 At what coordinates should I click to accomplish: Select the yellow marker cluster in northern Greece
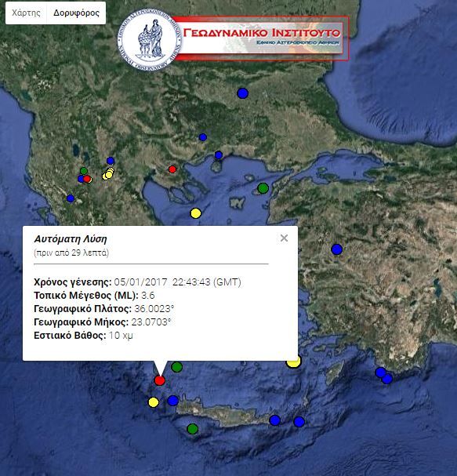(108, 173)
